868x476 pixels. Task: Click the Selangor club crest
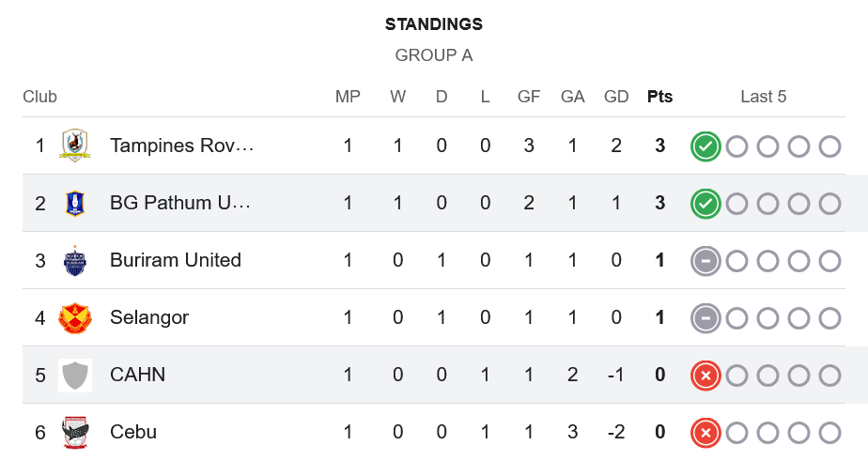[x=75, y=317]
